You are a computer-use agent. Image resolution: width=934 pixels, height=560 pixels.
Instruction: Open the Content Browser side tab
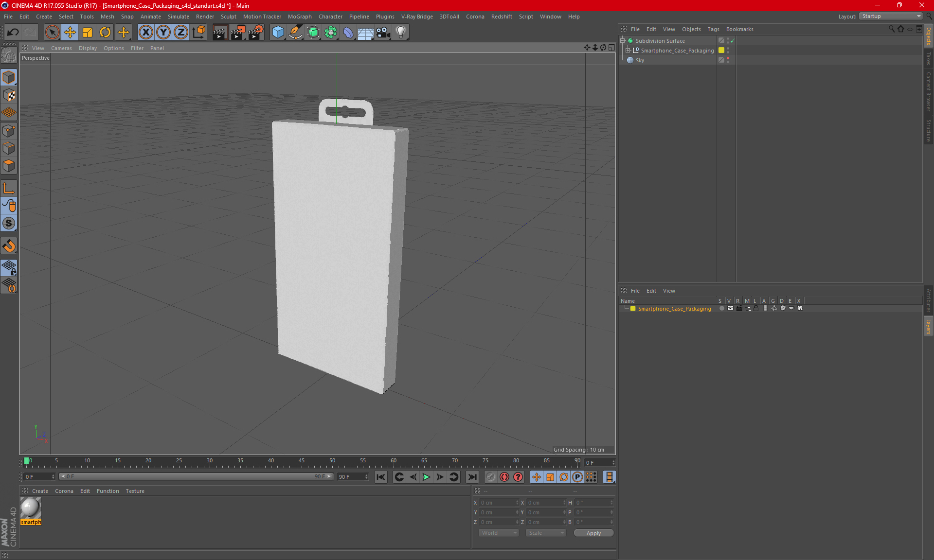929,91
